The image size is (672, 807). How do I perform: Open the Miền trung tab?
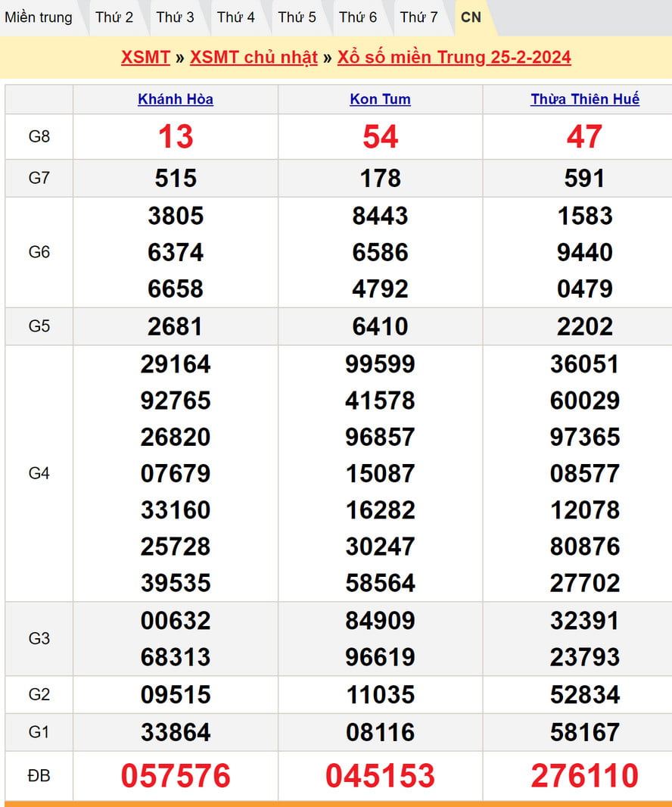point(39,17)
